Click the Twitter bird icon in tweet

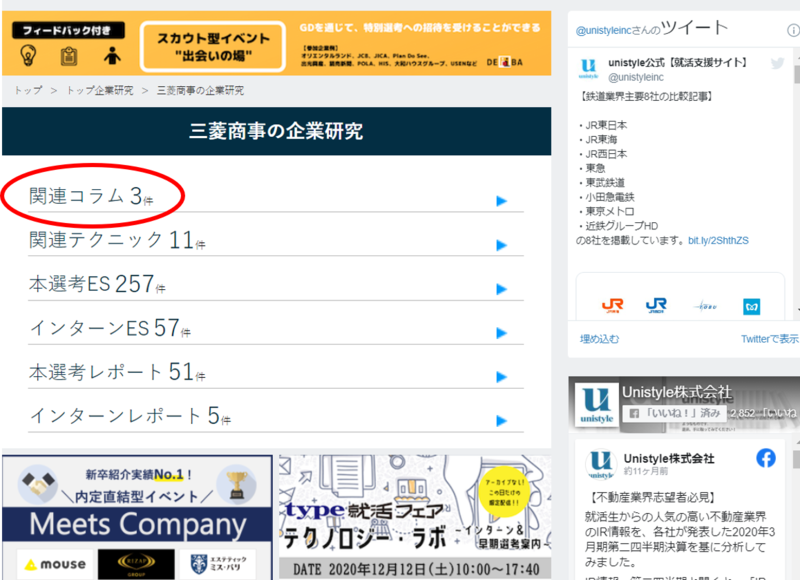(777, 64)
